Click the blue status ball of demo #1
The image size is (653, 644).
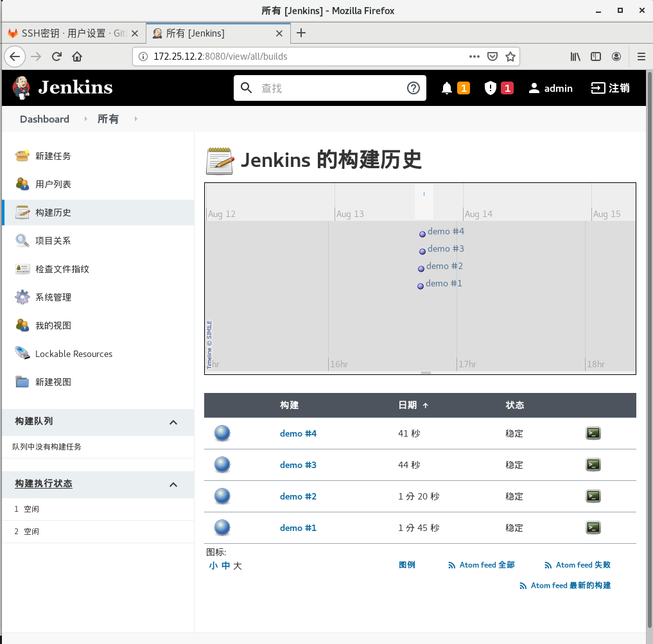click(x=222, y=528)
